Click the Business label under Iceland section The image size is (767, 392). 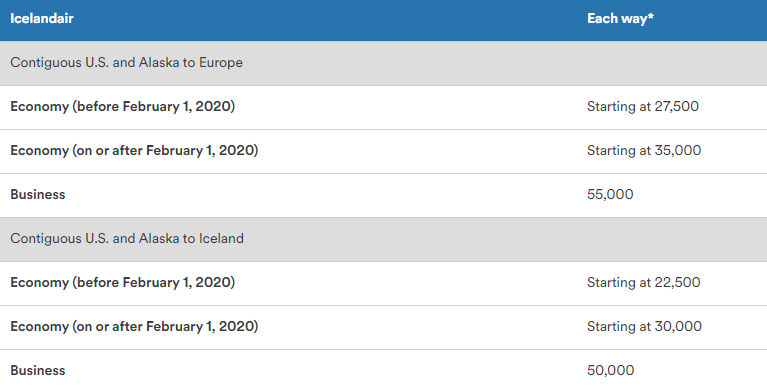[38, 370]
